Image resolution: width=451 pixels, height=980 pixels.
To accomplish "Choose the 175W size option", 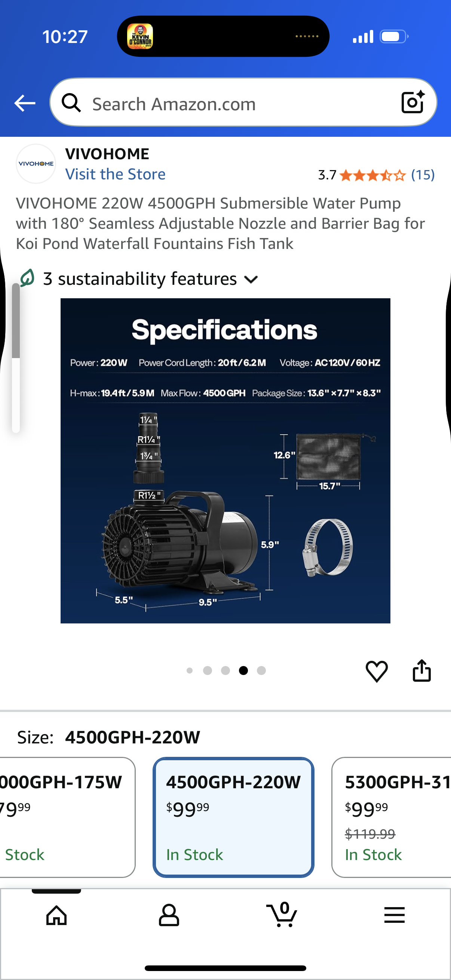I will (68, 817).
